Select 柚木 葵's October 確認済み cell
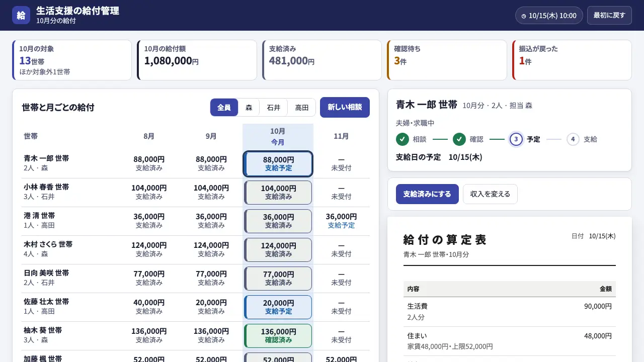Viewport: 644px width, 362px height. (x=278, y=336)
